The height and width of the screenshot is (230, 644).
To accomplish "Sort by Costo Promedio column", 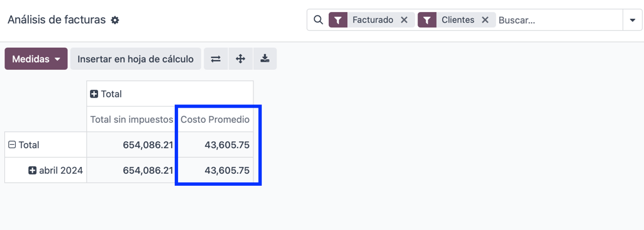I will click(215, 120).
